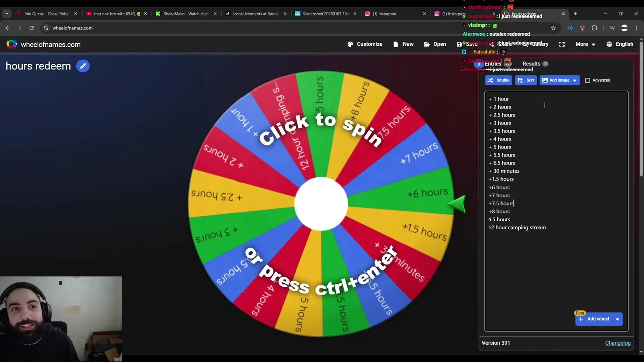Open the Changelog link
The width and height of the screenshot is (644, 362).
pyautogui.click(x=618, y=343)
